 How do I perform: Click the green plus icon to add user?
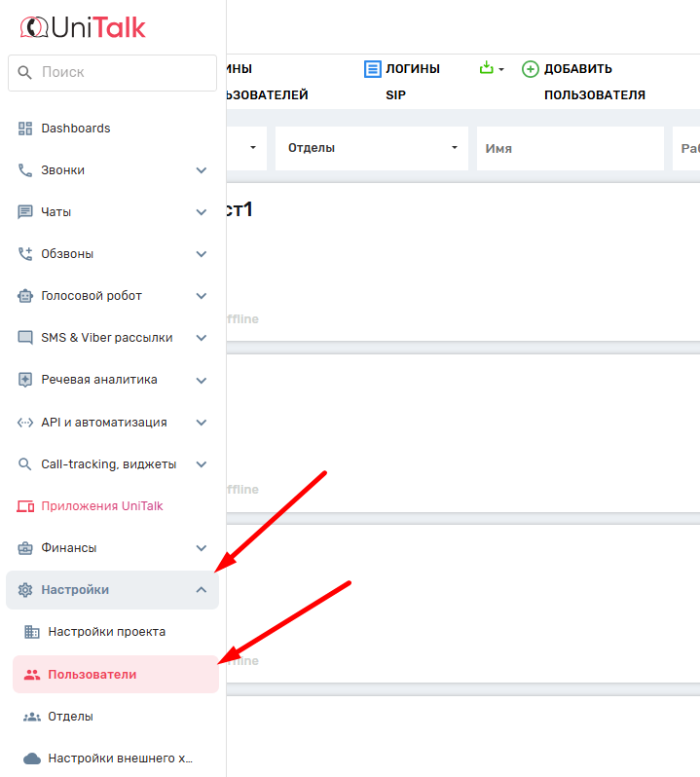point(531,69)
